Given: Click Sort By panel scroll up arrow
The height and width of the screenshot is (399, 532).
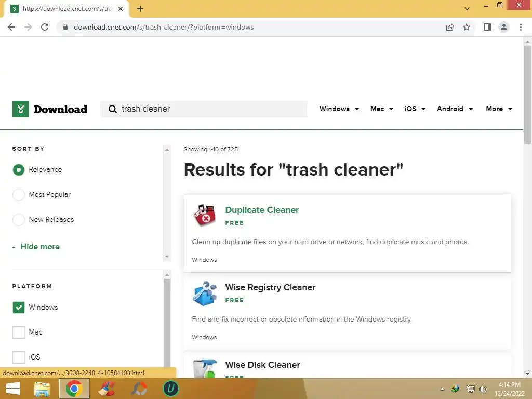Looking at the screenshot, I should (x=167, y=150).
